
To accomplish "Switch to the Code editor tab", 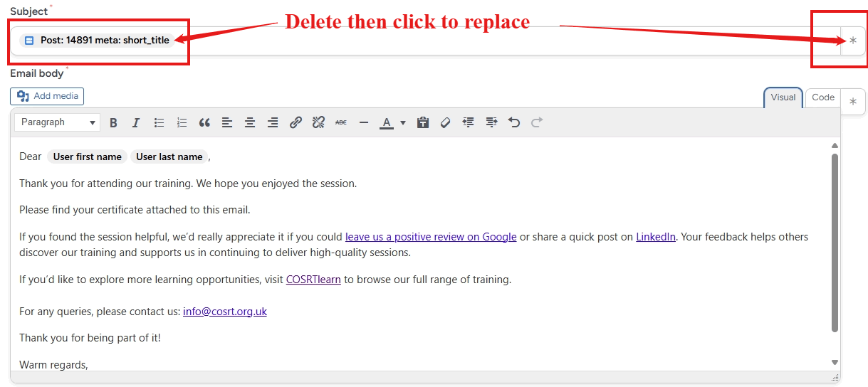I will click(823, 97).
